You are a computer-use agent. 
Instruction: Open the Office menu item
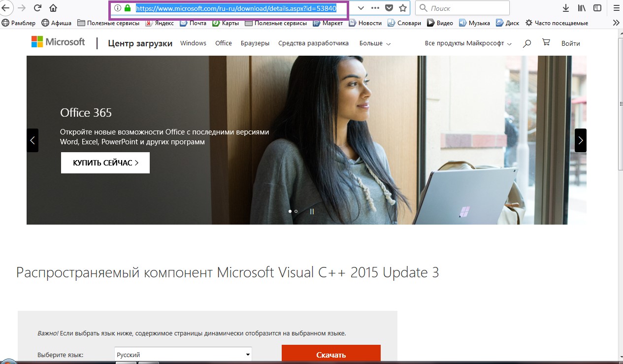click(224, 43)
